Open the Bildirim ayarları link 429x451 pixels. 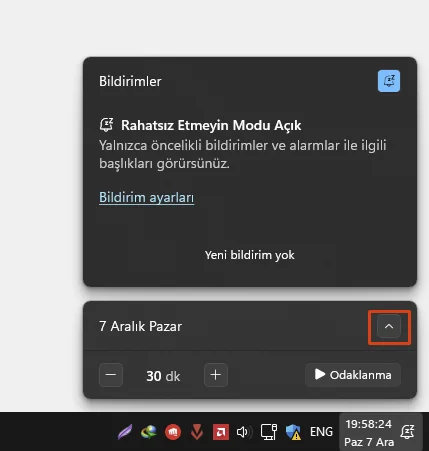tap(146, 197)
